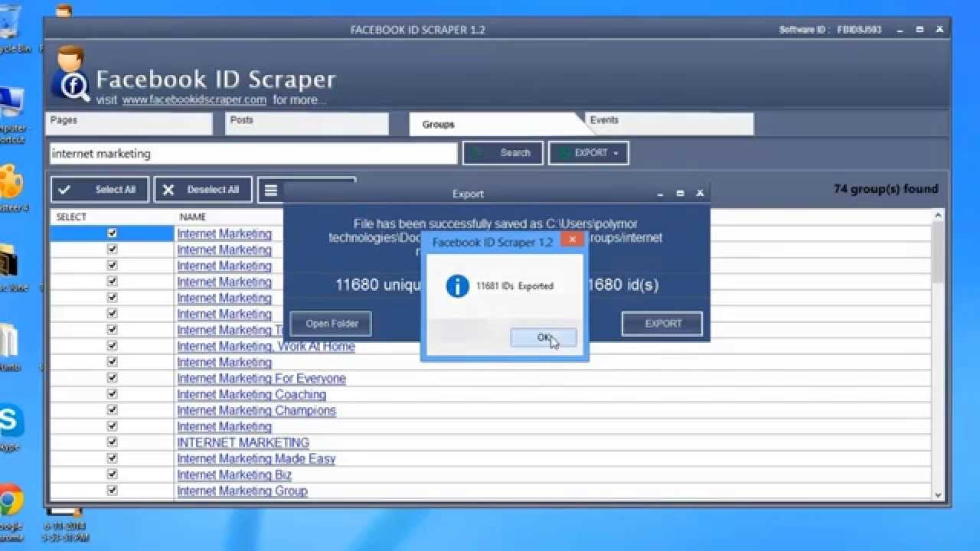Minimize the Export dialog
Image resolution: width=980 pixels, height=551 pixels.
coord(660,194)
